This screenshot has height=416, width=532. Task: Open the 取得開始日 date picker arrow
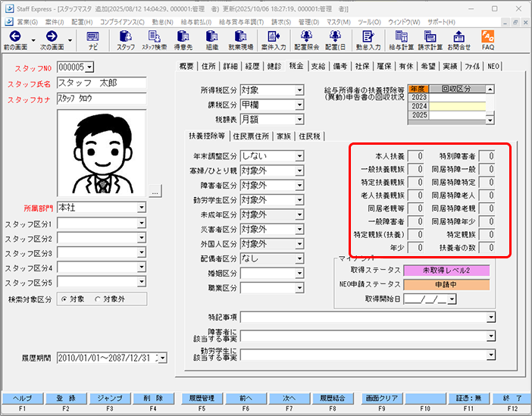click(x=452, y=299)
